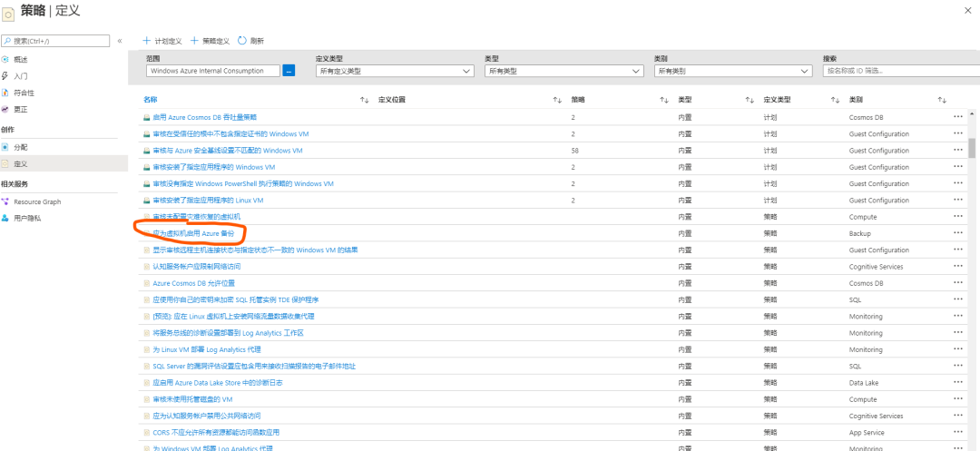Click policy icon beside Azure Cosmos DB 允许位置
The height and width of the screenshot is (451, 980).
pyautogui.click(x=146, y=284)
